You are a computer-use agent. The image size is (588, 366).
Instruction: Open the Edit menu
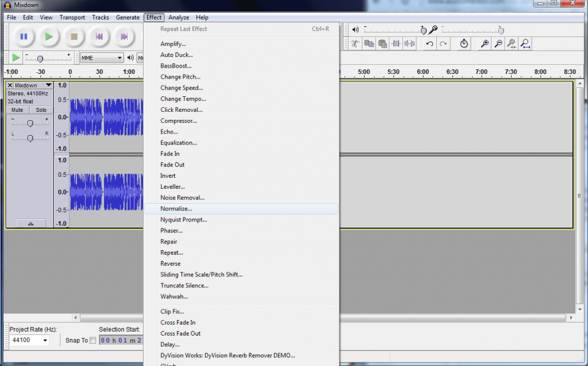click(x=28, y=17)
